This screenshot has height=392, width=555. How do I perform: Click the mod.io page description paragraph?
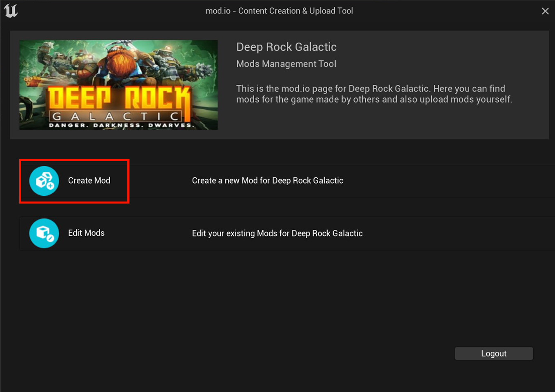374,94
